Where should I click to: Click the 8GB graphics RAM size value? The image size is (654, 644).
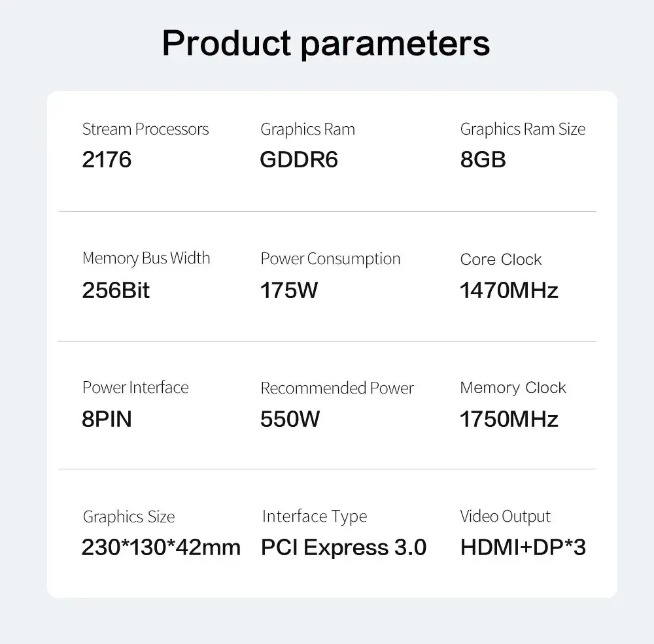[483, 160]
